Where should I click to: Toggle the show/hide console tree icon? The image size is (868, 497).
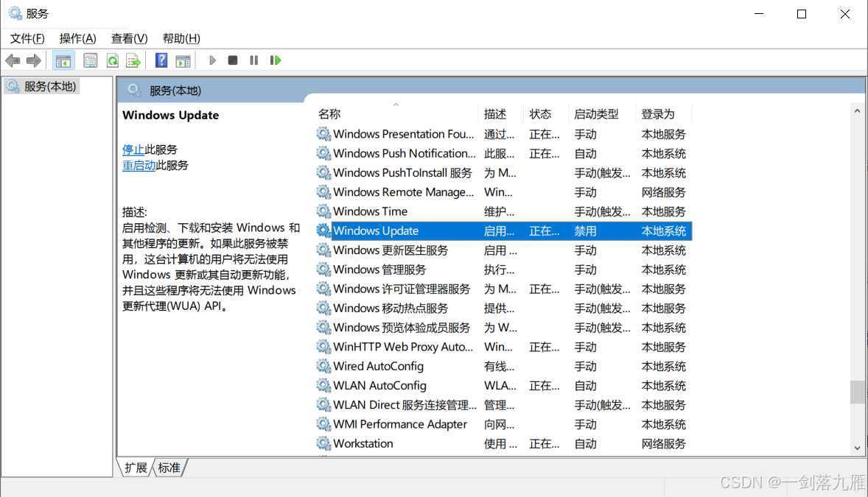63,60
